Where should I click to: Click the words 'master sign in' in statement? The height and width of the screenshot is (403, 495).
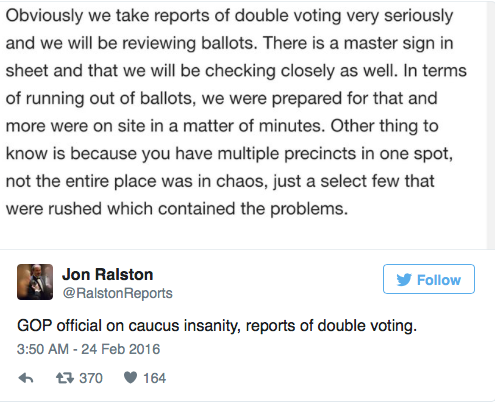click(x=398, y=43)
